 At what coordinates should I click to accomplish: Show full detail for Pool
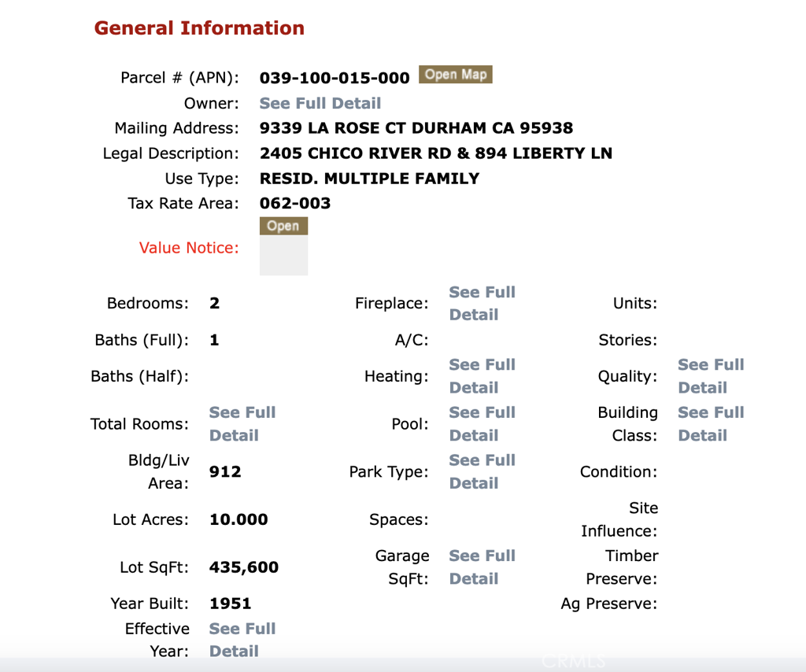482,423
